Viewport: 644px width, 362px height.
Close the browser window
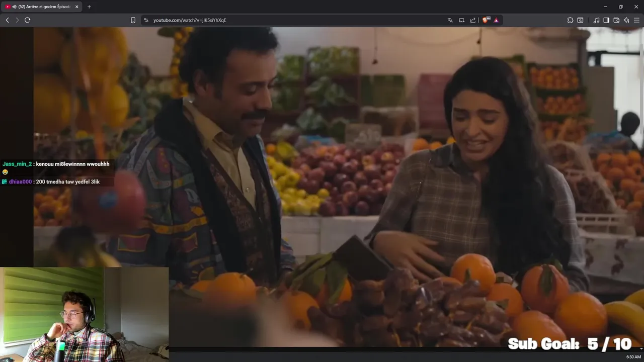point(636,7)
